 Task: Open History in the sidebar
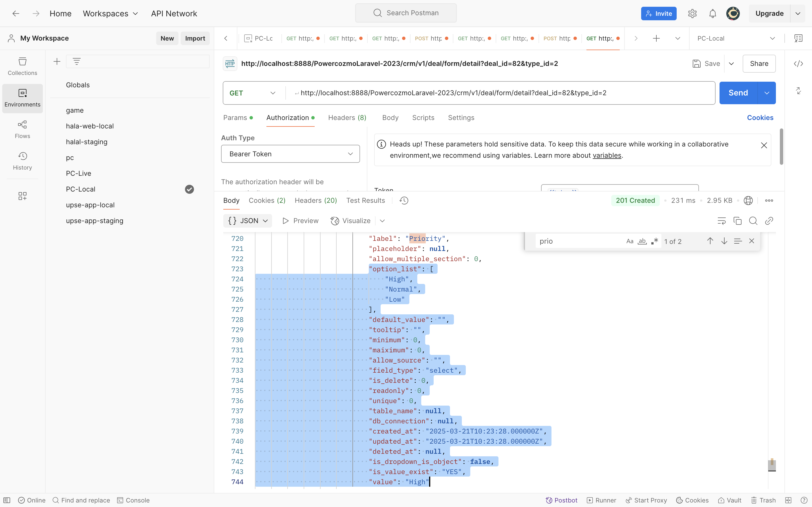[23, 161]
